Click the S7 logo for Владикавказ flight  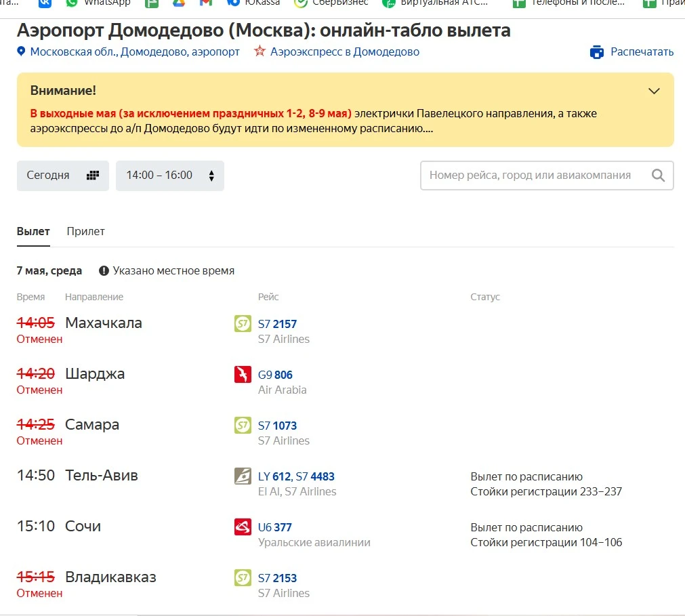coord(243,578)
